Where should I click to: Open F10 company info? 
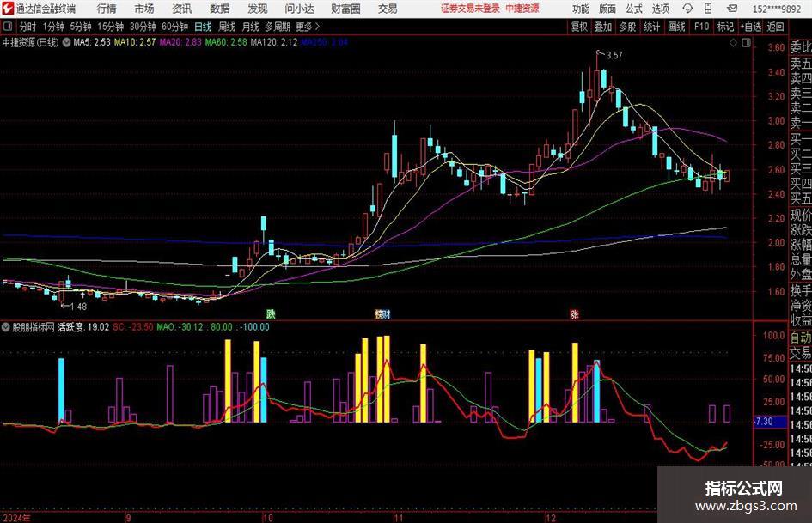[x=702, y=27]
